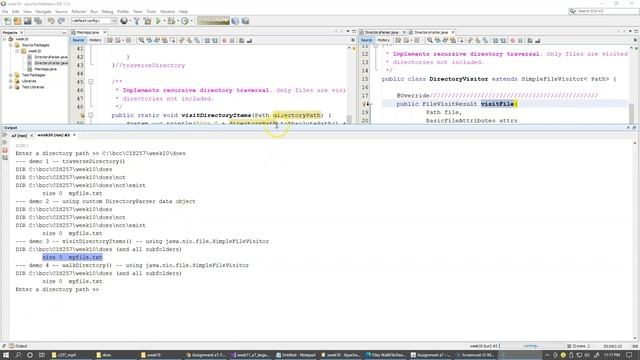Click the Debug Project toolbar icon
The image size is (640, 360).
(171, 21)
